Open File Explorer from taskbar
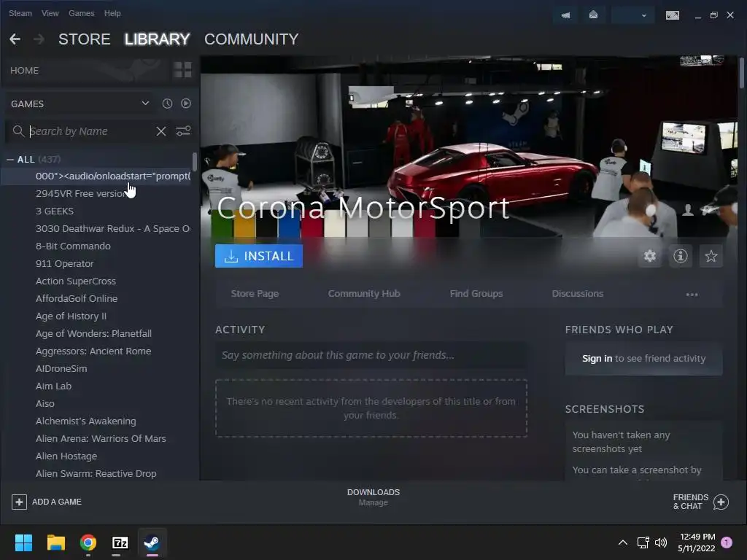747x560 pixels. tap(55, 542)
